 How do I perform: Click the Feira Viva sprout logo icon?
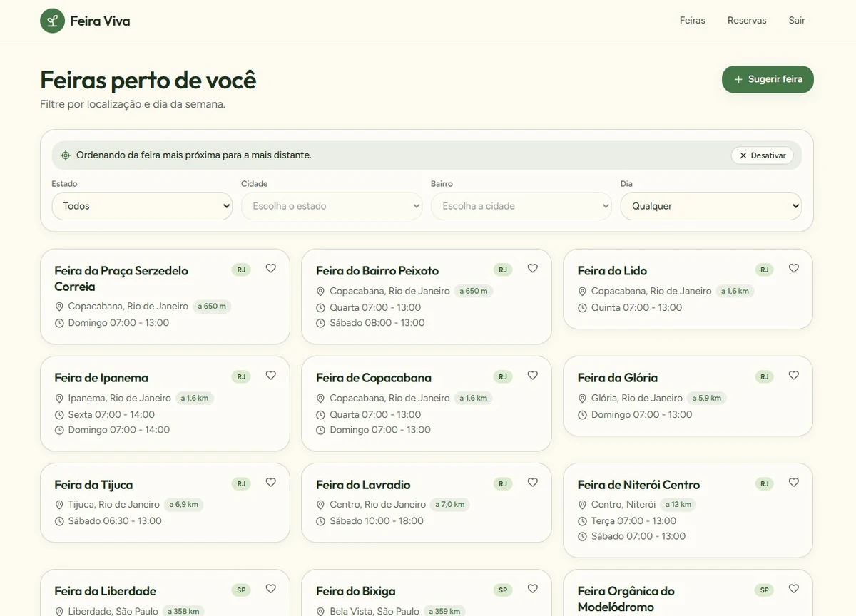tap(52, 21)
